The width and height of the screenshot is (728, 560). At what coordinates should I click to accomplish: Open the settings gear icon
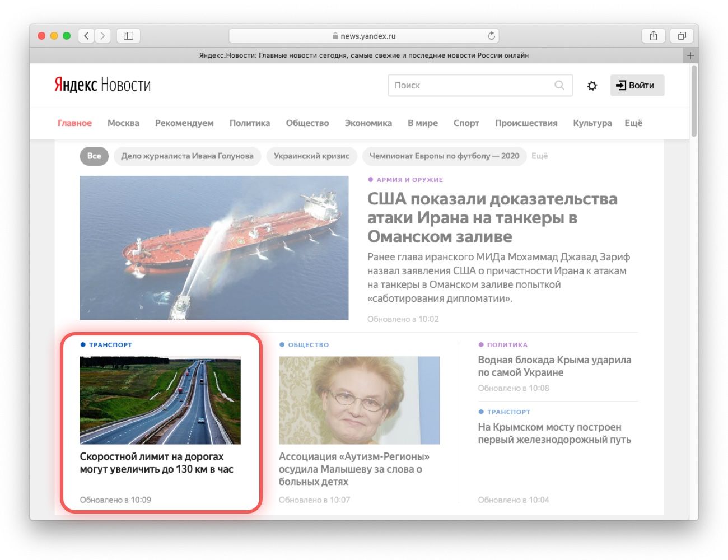click(592, 86)
